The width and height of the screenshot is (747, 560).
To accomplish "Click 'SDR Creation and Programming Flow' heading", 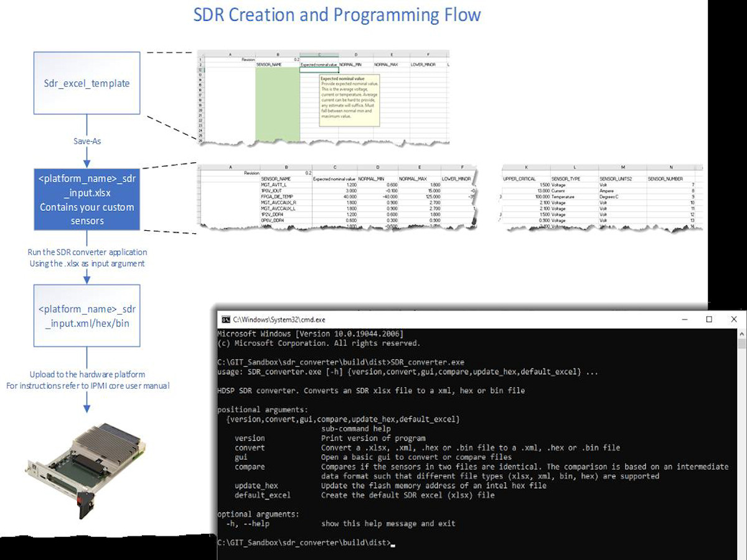I will [x=337, y=14].
